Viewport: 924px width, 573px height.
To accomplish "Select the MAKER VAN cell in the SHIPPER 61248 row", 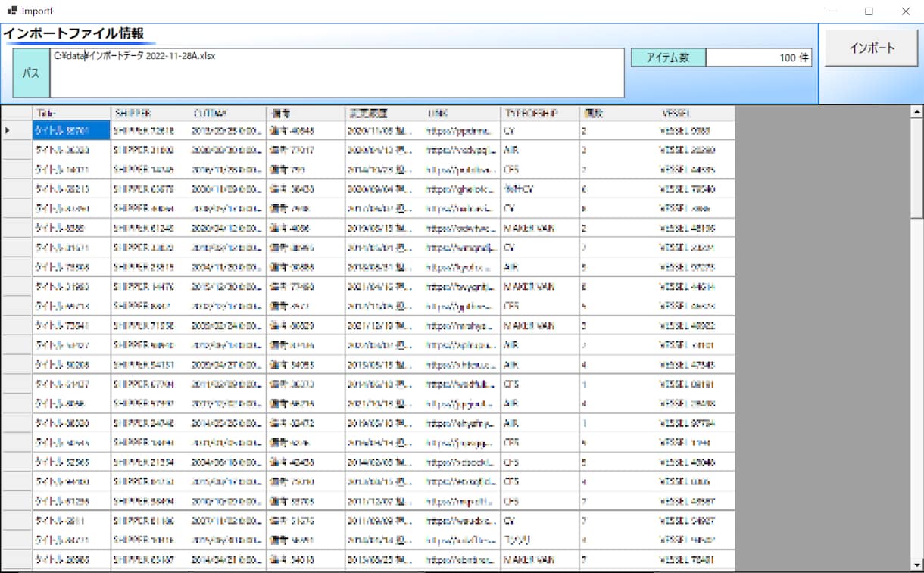I will click(x=539, y=228).
